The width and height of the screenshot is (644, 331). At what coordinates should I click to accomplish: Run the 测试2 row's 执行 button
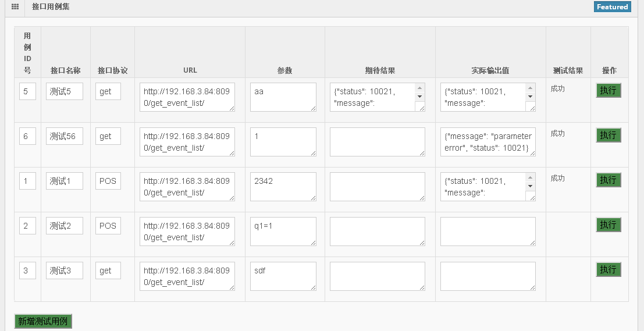pos(609,225)
